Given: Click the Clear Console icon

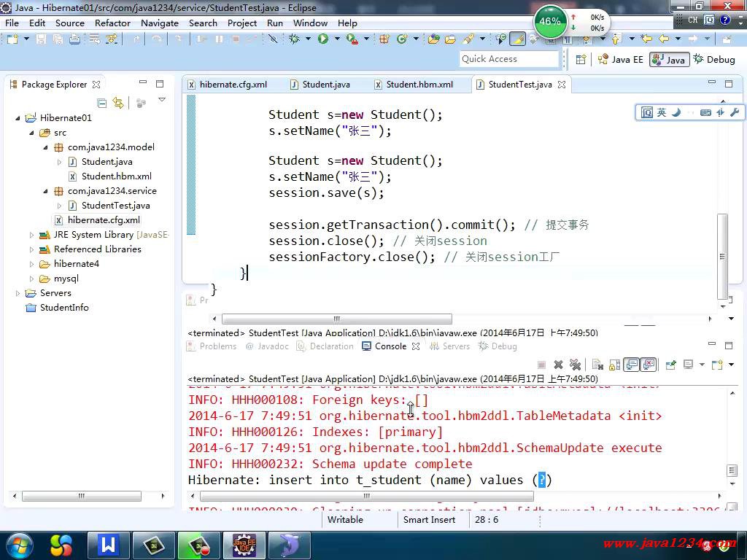Looking at the screenshot, I should pos(597,365).
